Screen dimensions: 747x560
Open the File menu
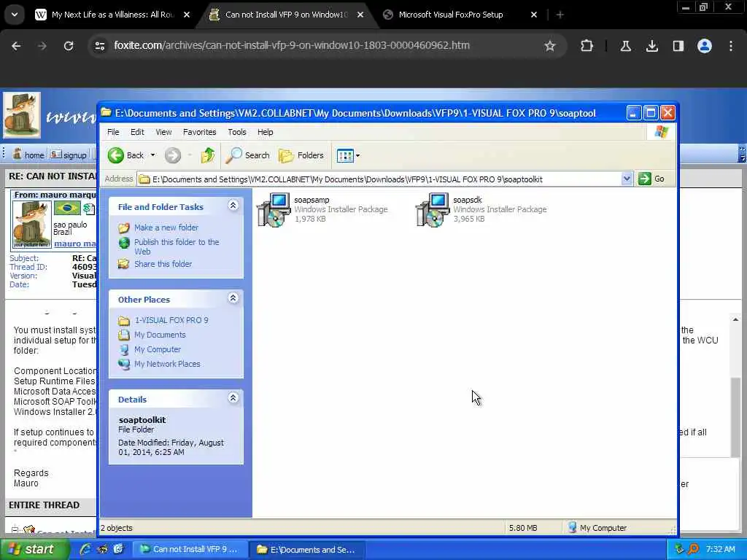(113, 132)
